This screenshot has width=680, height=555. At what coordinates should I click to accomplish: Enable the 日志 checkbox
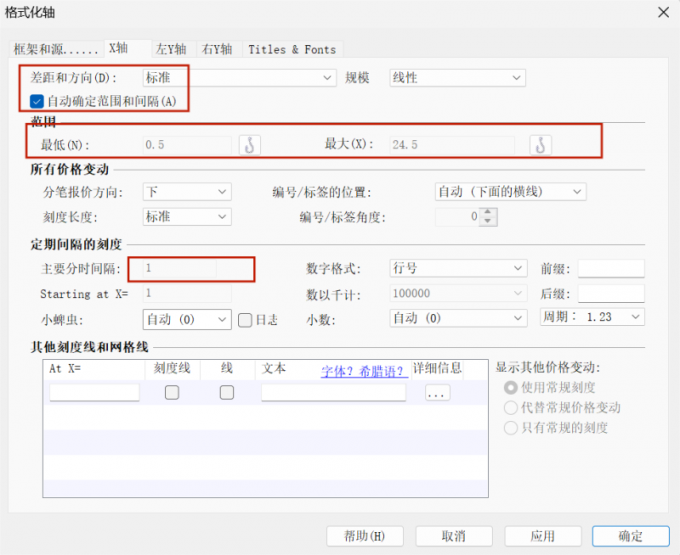(245, 319)
